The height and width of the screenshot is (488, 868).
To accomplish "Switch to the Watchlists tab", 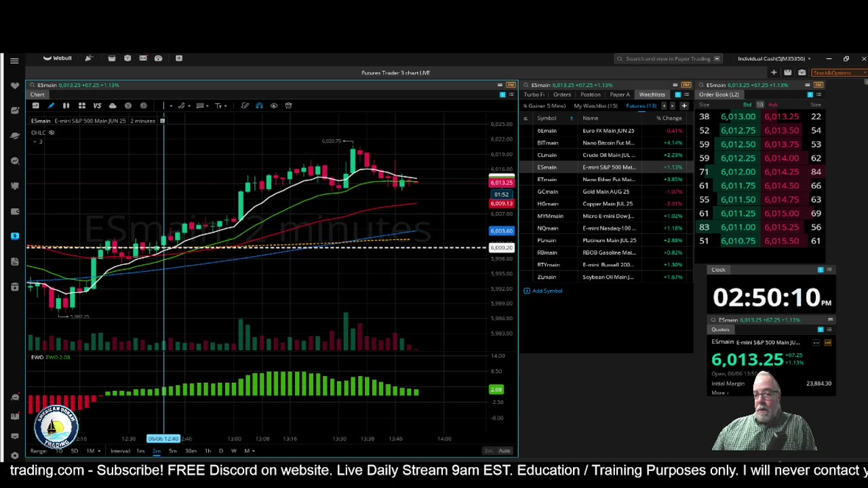I will pos(652,95).
